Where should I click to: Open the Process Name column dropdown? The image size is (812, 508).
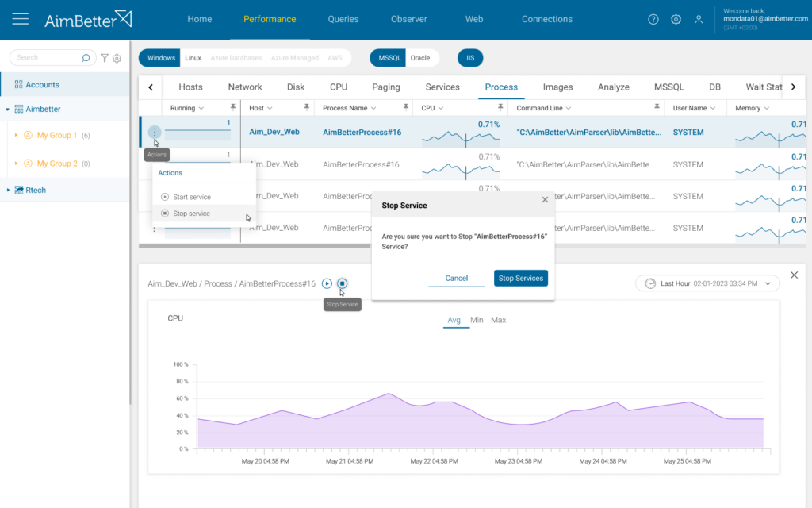click(x=373, y=108)
